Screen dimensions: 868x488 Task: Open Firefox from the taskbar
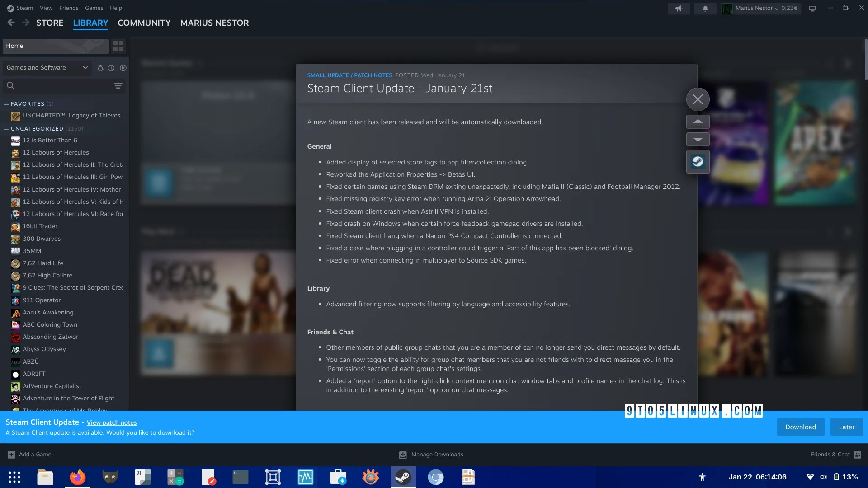[x=77, y=477]
